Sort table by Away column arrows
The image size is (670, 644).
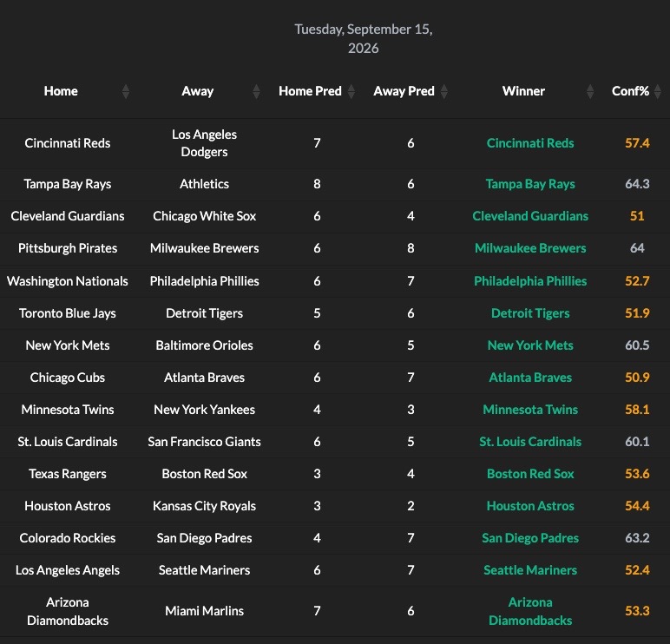(x=256, y=91)
